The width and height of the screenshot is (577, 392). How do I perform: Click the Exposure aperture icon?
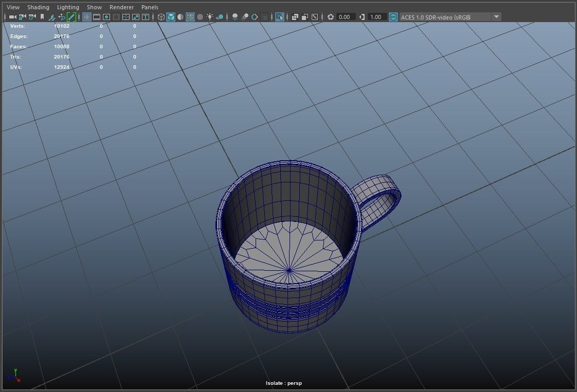coord(331,17)
